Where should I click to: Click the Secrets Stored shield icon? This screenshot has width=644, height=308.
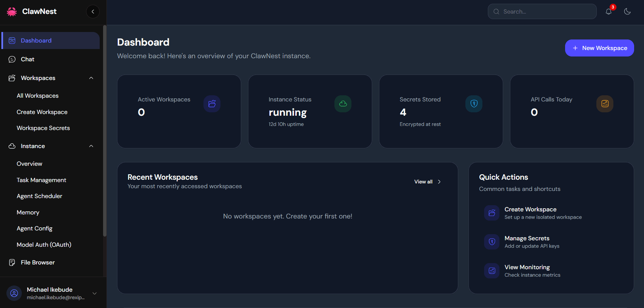click(474, 104)
